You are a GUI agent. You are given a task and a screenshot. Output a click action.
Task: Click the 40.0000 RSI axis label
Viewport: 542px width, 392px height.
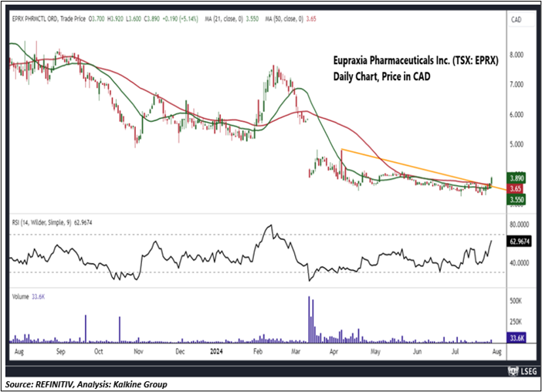pyautogui.click(x=520, y=263)
